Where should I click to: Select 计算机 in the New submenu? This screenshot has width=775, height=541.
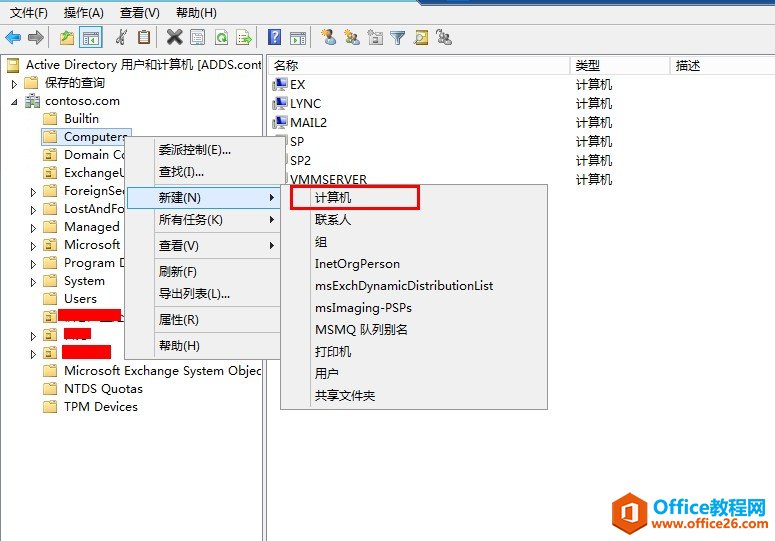tap(414, 198)
